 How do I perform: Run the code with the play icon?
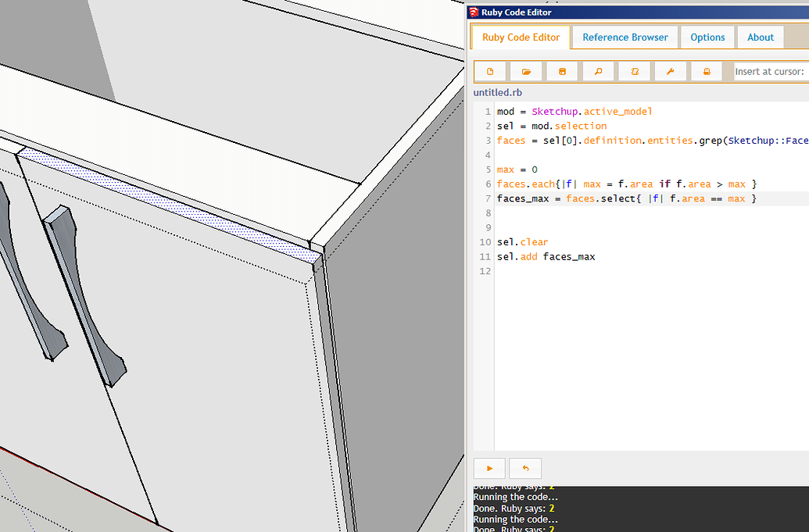pos(489,468)
